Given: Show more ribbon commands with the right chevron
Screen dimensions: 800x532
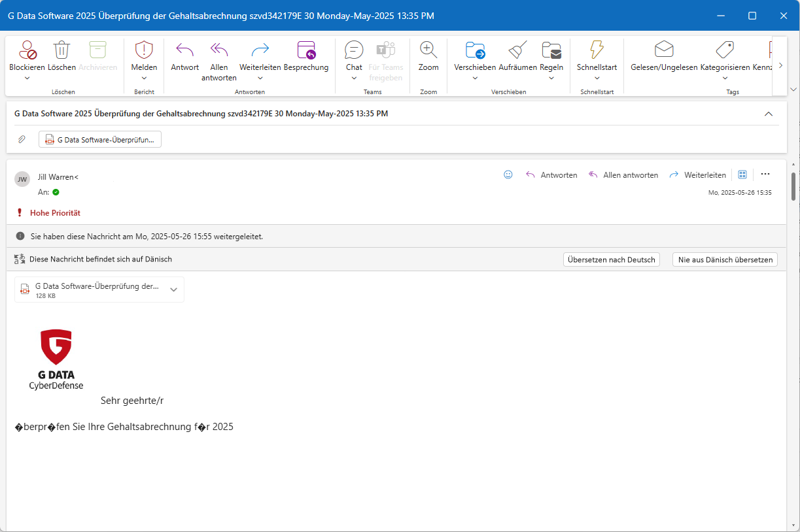Looking at the screenshot, I should [x=780, y=65].
